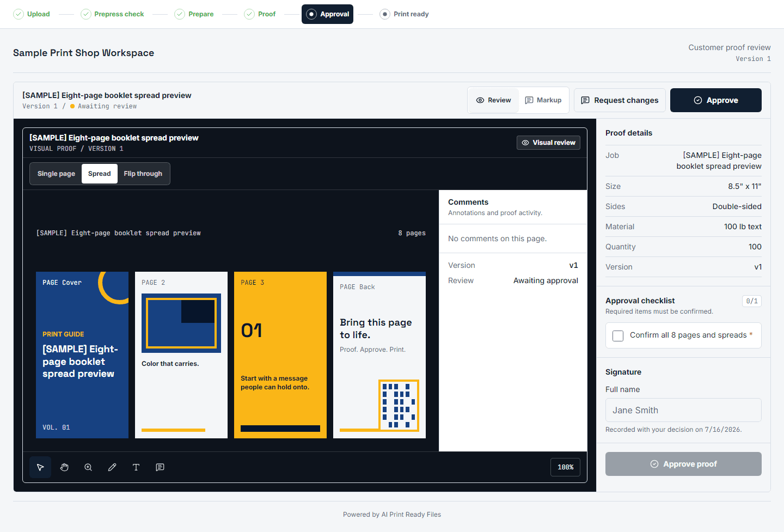This screenshot has width=784, height=532.
Task: Click the 0/1 checklist counter badge
Action: [752, 301]
